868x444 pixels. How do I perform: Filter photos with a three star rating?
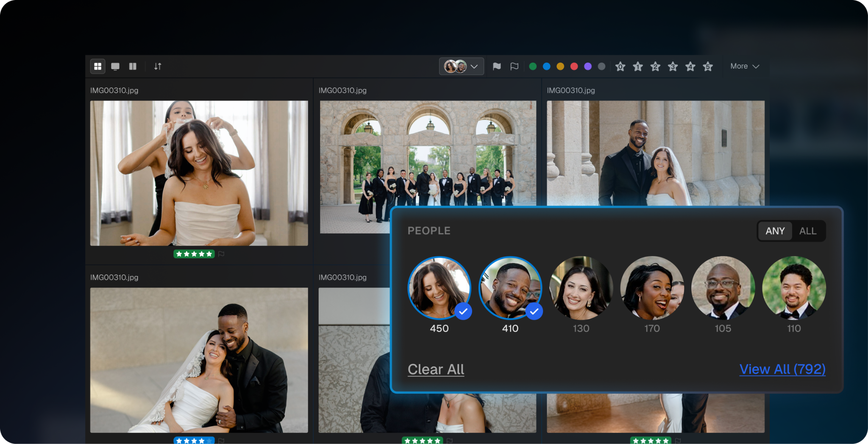(x=673, y=66)
